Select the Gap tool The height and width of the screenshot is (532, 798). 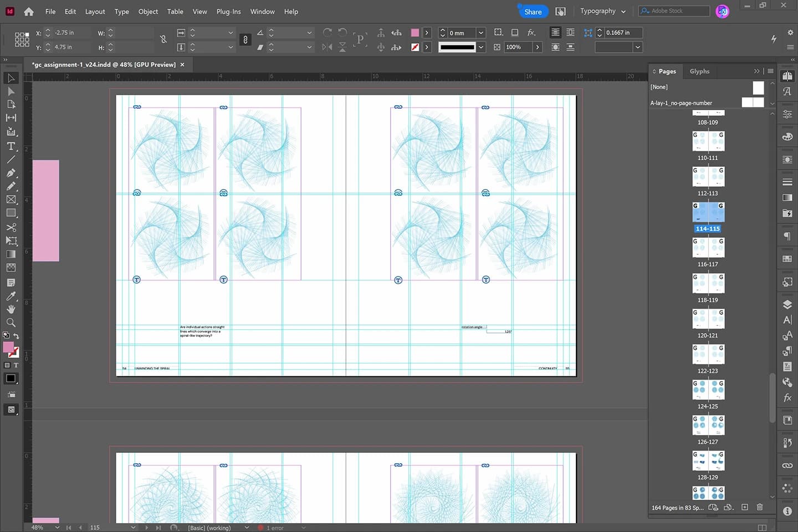(x=11, y=118)
